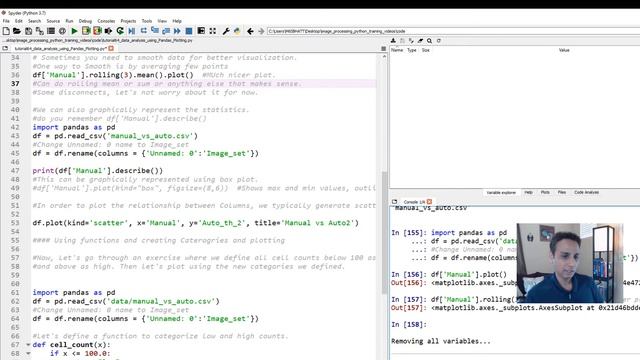
Task: Switch to the Plots tab
Action: coord(545,192)
